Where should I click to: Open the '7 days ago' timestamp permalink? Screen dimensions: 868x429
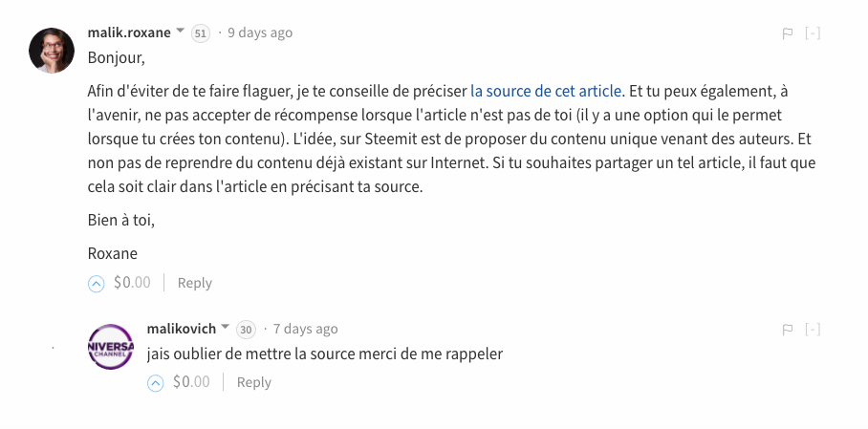(x=306, y=329)
